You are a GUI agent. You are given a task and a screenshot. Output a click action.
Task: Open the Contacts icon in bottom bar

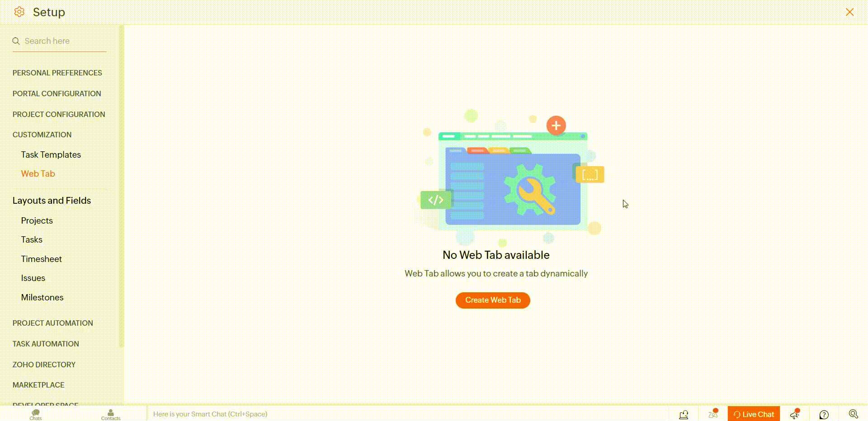pos(111,414)
